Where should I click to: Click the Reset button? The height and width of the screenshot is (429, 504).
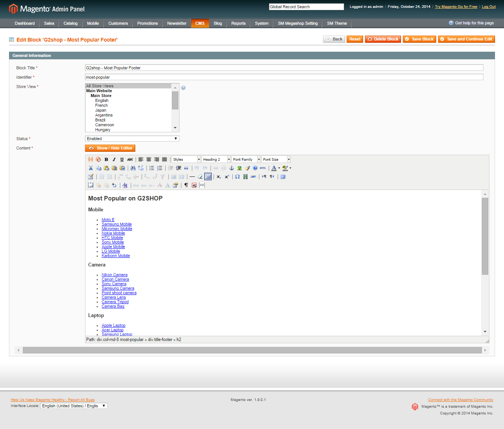(355, 39)
